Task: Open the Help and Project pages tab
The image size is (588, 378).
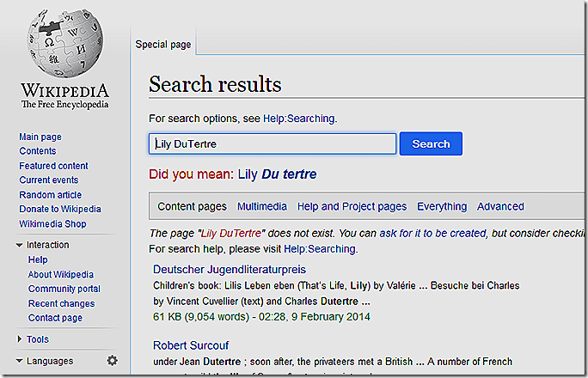Action: point(352,206)
